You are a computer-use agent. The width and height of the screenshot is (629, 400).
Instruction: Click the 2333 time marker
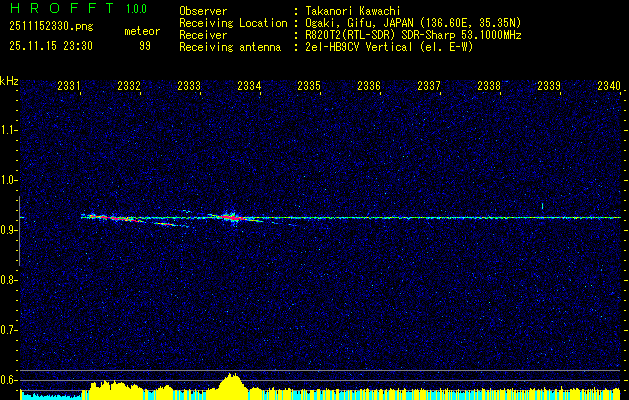[x=189, y=85]
